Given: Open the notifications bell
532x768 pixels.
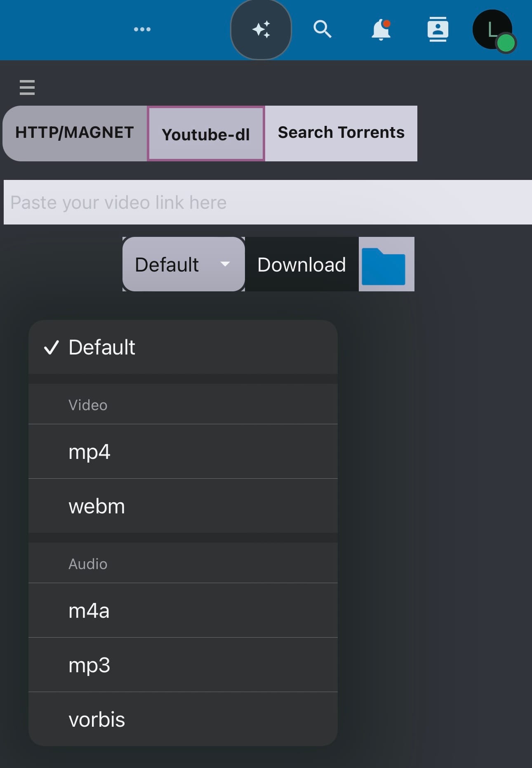Looking at the screenshot, I should click(381, 29).
